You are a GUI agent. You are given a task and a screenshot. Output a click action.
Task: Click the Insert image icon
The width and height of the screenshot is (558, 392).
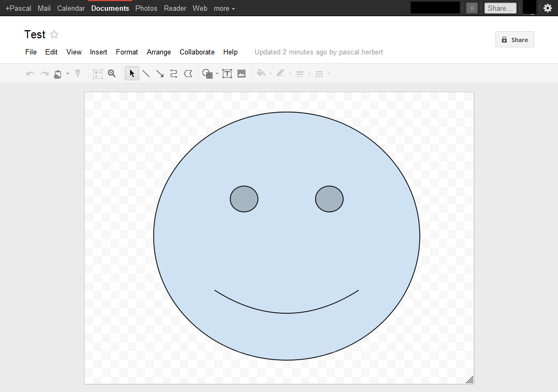tap(242, 74)
